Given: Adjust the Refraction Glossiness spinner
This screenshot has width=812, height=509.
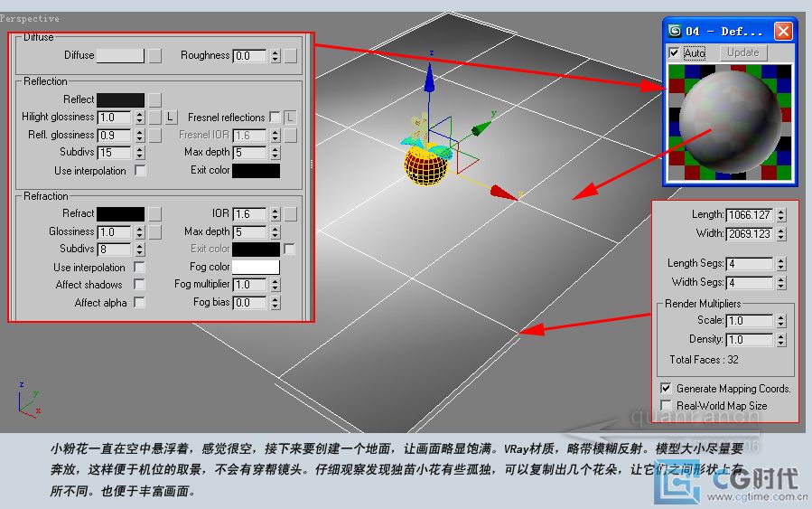Looking at the screenshot, I should (140, 231).
